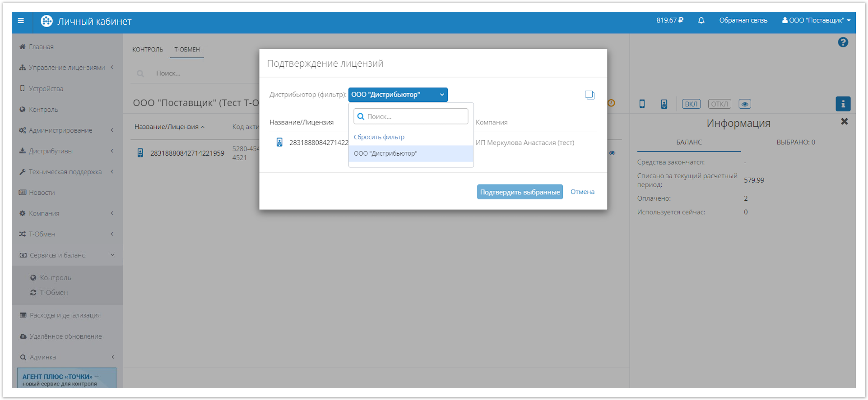Click the blue help question mark icon

click(x=843, y=42)
